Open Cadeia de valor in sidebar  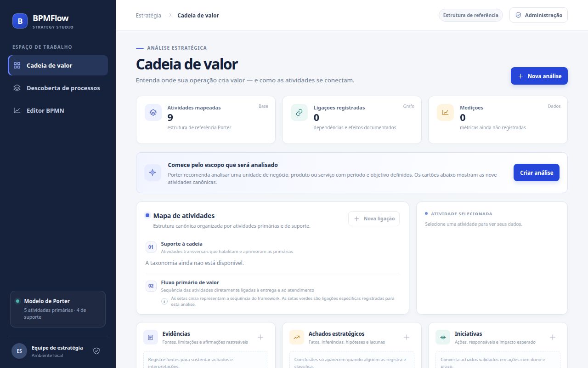tap(58, 65)
